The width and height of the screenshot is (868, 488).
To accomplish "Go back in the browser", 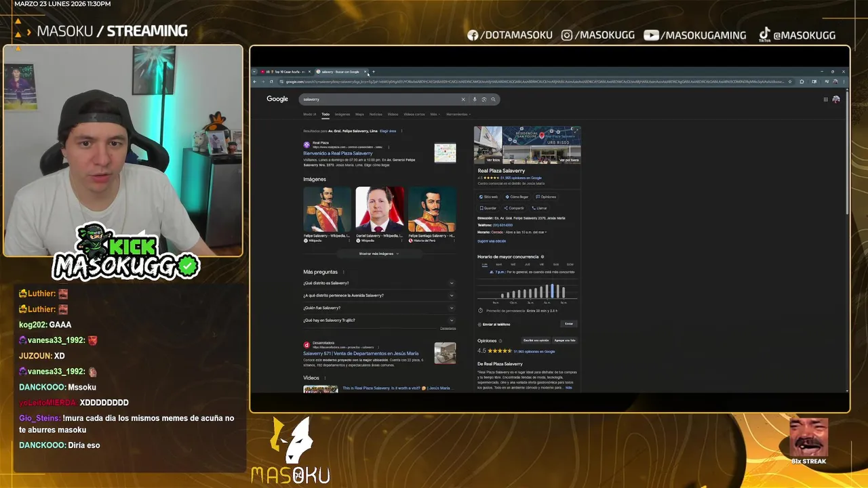I will click(255, 81).
